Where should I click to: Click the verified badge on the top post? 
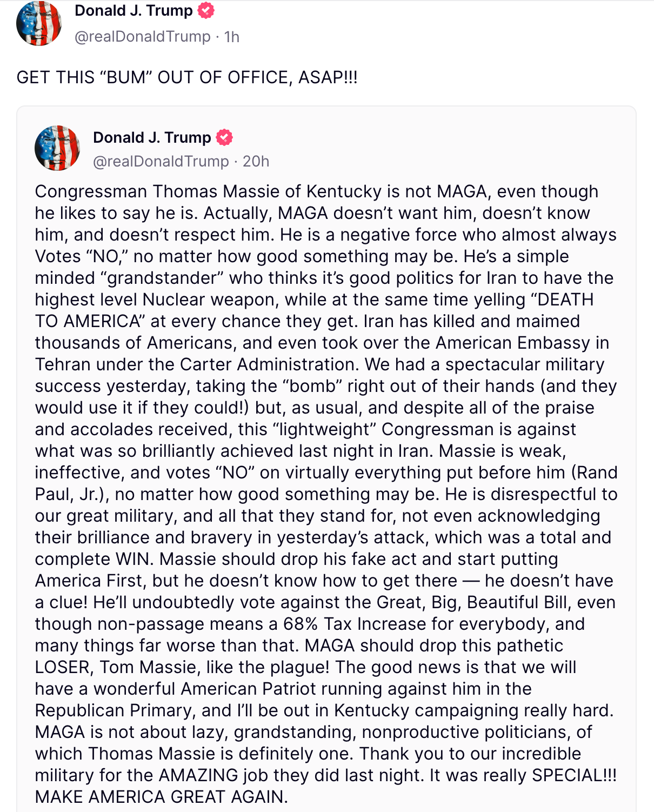(x=206, y=10)
